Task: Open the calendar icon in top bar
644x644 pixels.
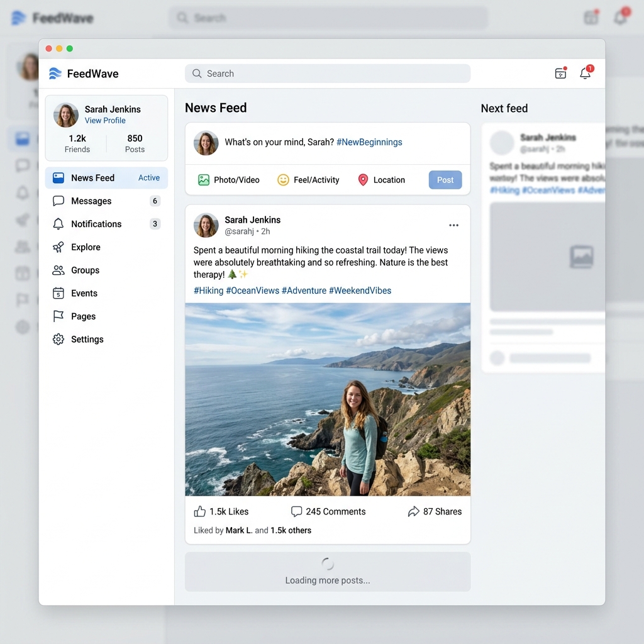Action: [x=560, y=73]
